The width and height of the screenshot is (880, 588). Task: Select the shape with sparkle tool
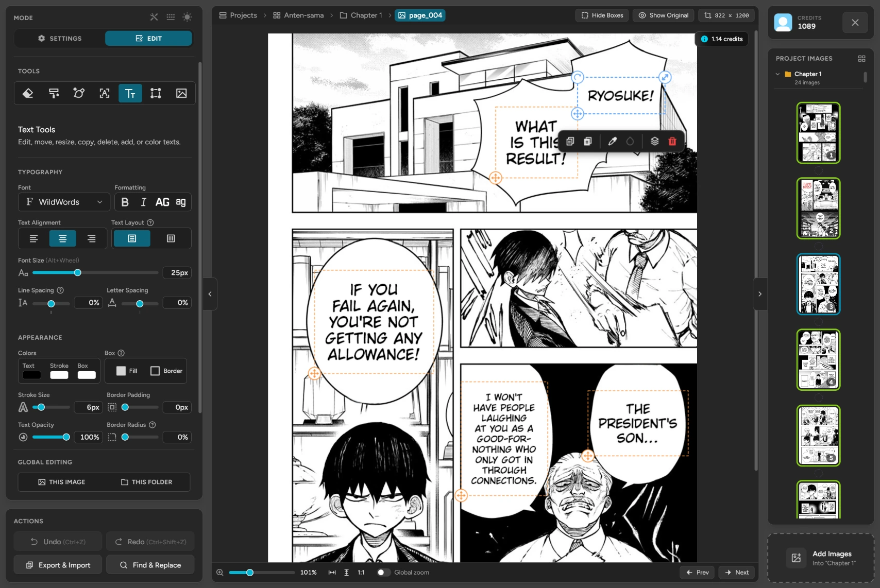click(x=79, y=93)
